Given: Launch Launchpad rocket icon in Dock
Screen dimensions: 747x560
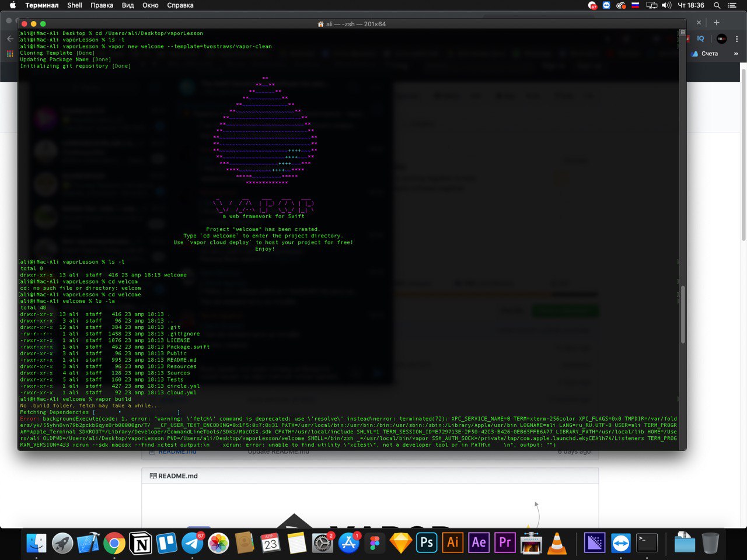Looking at the screenshot, I should point(62,544).
